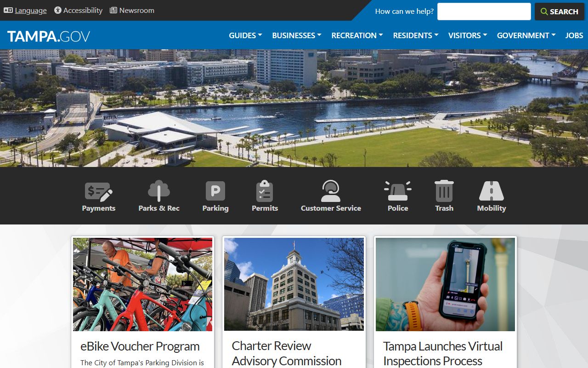
Task: Open the Payments quick link icon
Action: [x=99, y=191]
